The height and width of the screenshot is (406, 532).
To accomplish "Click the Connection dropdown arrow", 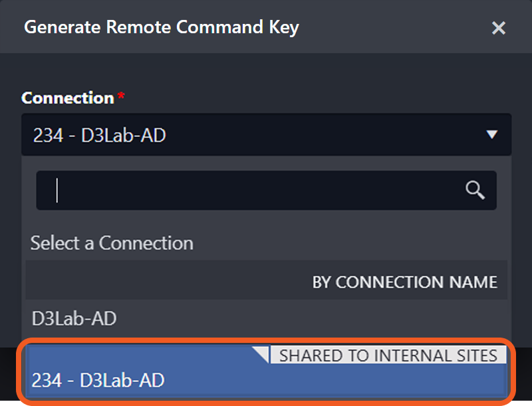I will (491, 135).
